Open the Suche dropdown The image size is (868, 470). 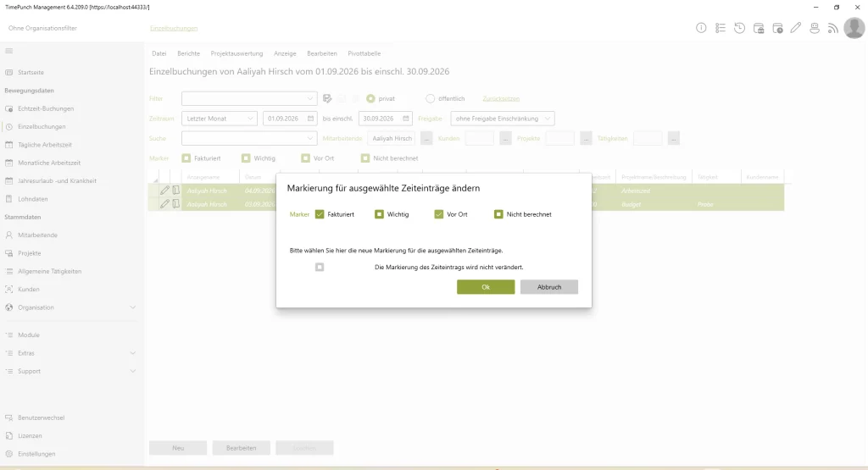click(249, 138)
